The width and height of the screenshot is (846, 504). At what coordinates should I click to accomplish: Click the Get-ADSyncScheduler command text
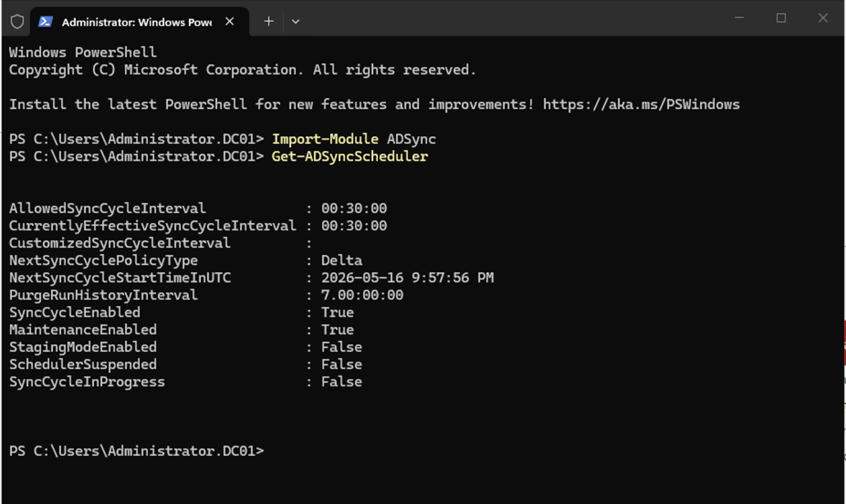pos(350,156)
